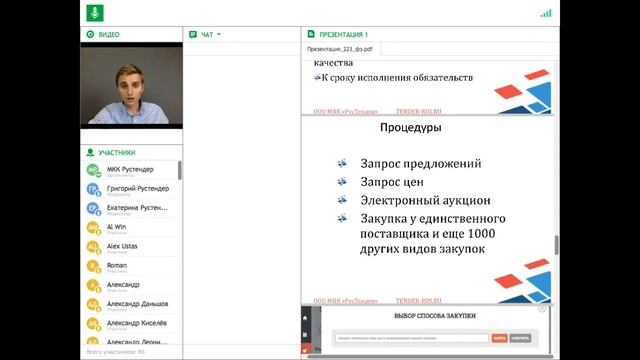
Task: Click the orange find button
Action: pyautogui.click(x=499, y=338)
